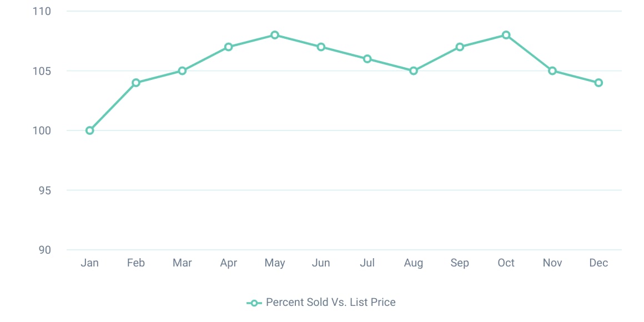644x322 pixels.
Task: Click the 'Jan' x-axis label
Action: click(x=90, y=263)
